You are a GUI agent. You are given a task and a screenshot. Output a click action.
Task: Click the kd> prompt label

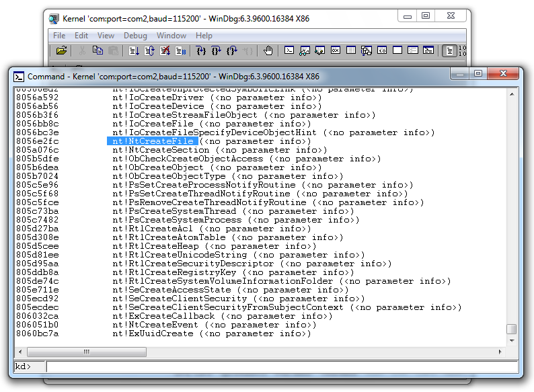point(23,366)
